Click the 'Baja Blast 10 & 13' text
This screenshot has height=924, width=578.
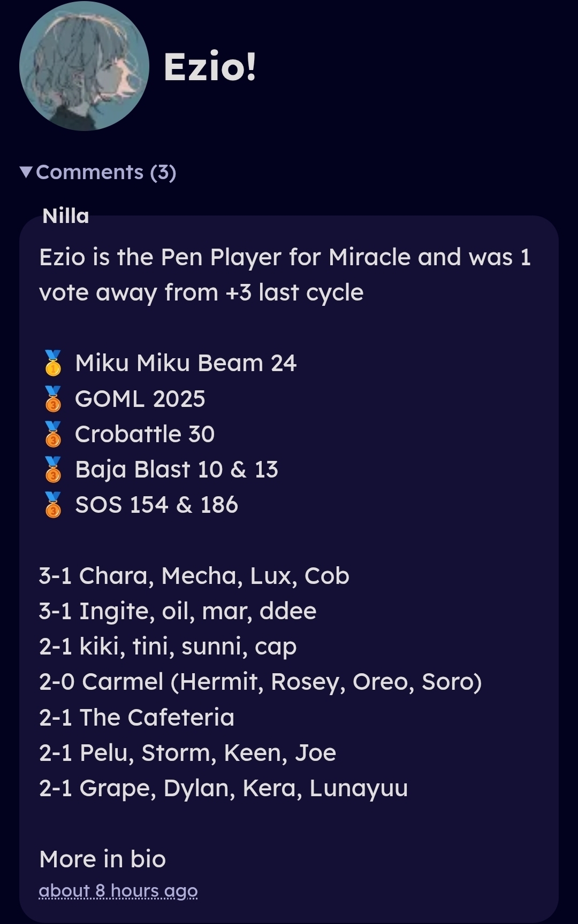176,469
